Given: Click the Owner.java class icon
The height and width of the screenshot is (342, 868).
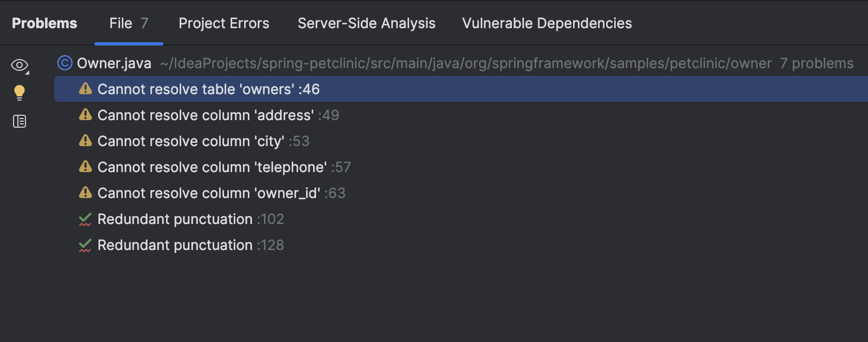Looking at the screenshot, I should click(65, 63).
